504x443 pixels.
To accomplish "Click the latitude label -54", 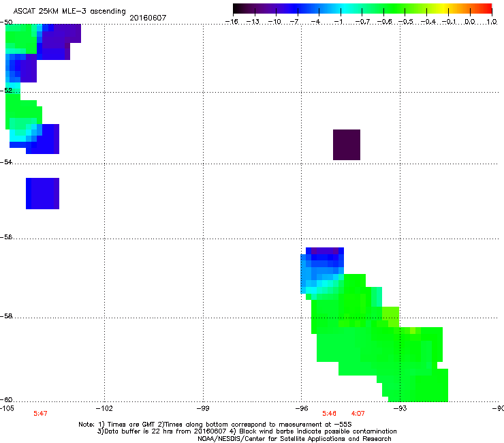I will (x=7, y=162).
